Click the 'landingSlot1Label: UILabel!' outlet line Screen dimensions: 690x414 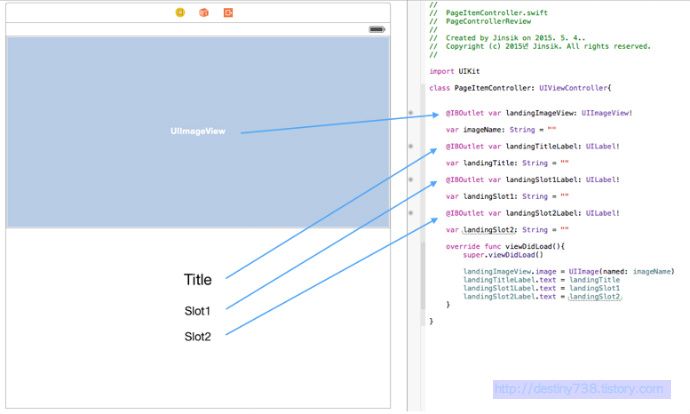[x=532, y=180]
